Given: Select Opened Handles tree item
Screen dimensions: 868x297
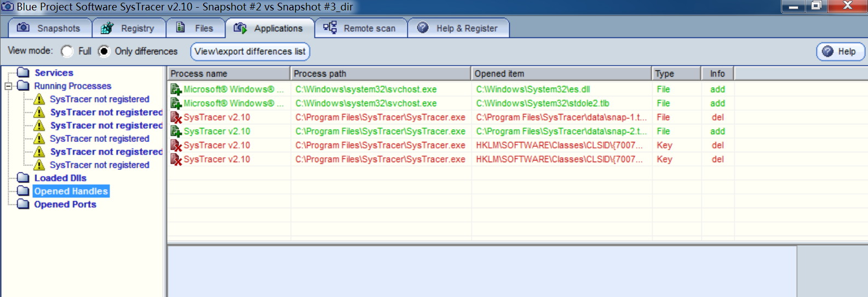Looking at the screenshot, I should (x=71, y=191).
